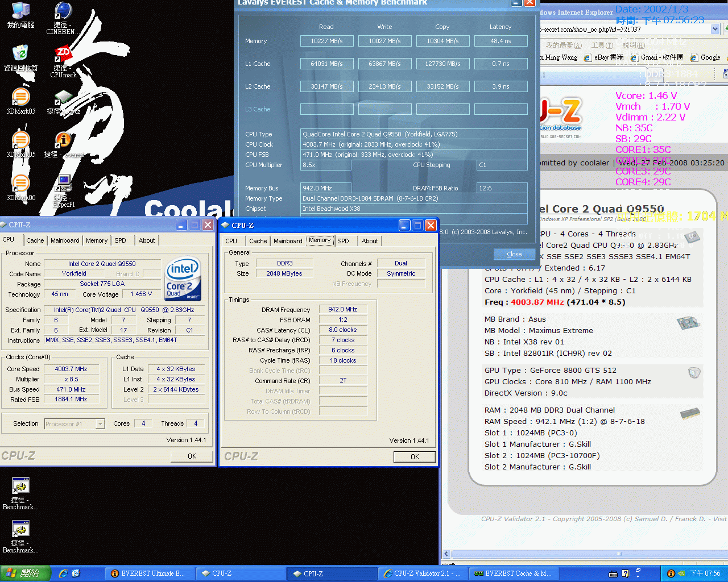This screenshot has height=582, width=728.
Task: Open the Cache tab in the CPU-Z memory window
Action: tap(258, 241)
